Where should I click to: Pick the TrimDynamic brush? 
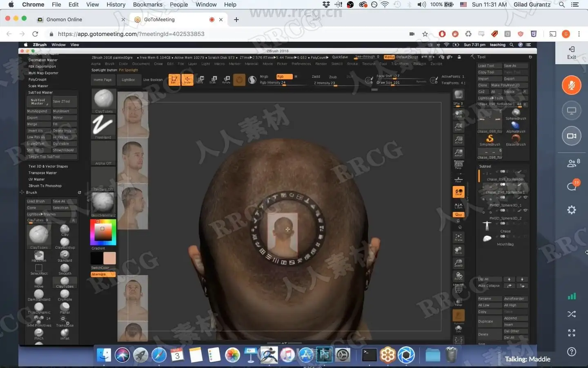click(39, 307)
